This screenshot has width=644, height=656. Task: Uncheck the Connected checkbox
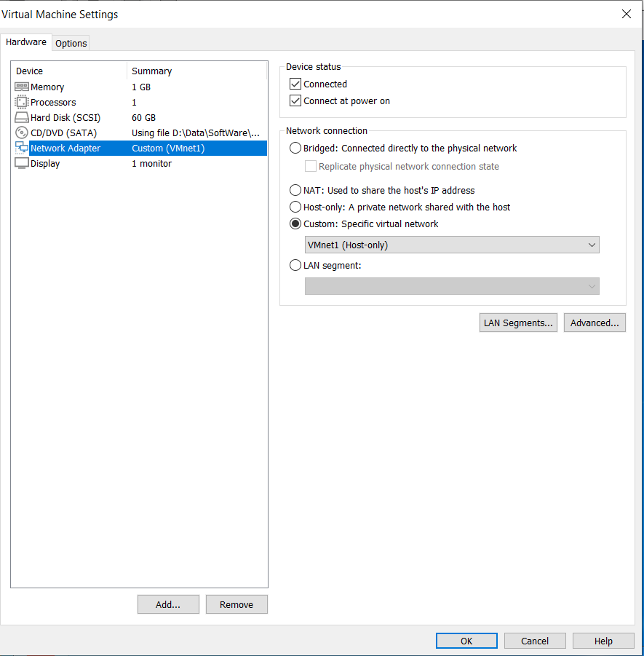pos(295,84)
